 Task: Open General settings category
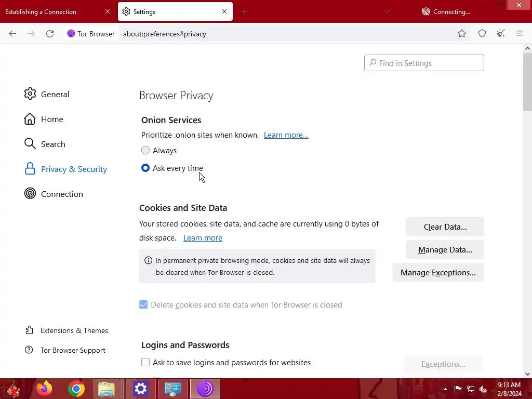coord(46,94)
